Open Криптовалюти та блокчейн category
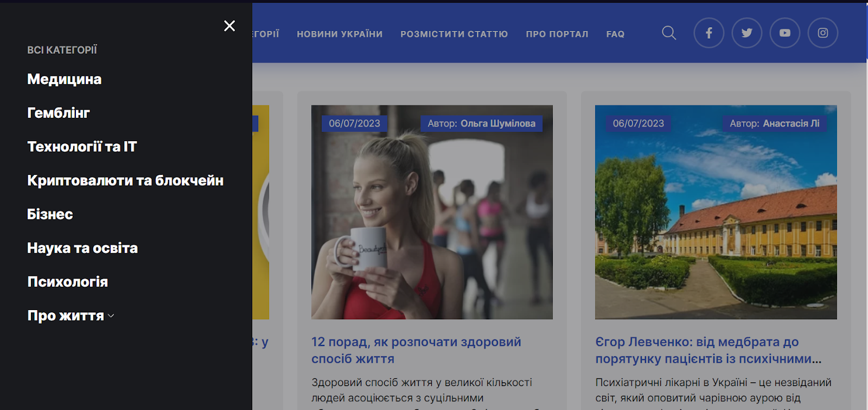The width and height of the screenshot is (868, 410). [125, 180]
